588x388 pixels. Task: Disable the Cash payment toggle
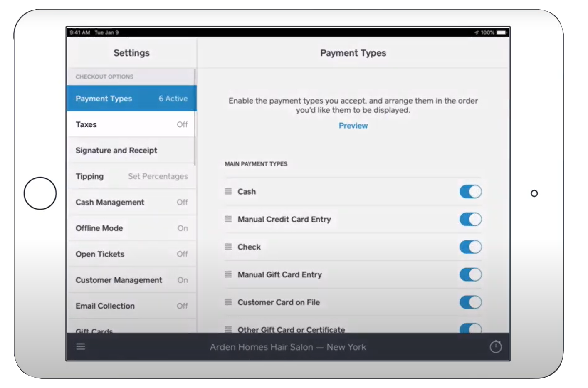pyautogui.click(x=470, y=192)
